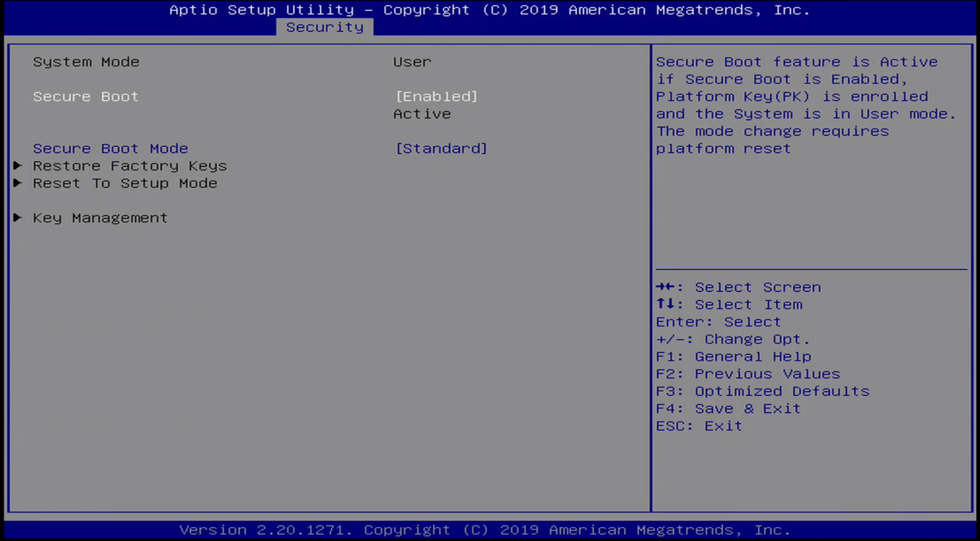Select System Mode User value
The height and width of the screenshot is (541, 980).
(x=412, y=61)
